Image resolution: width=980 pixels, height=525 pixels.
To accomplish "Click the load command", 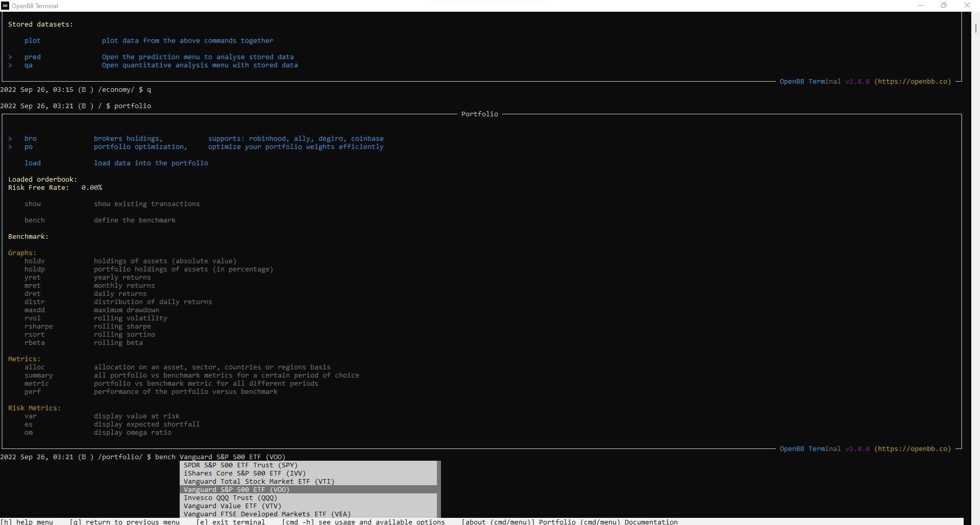I will 32,163.
